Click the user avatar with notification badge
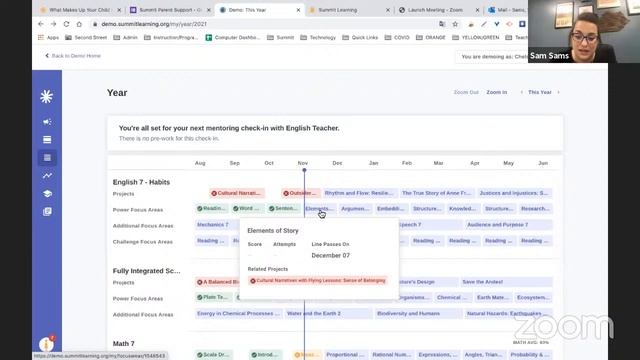640x360 pixels. click(x=47, y=344)
